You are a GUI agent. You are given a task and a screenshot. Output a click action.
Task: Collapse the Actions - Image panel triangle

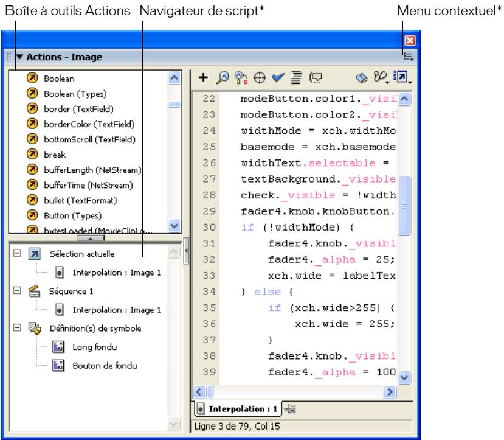tap(20, 57)
